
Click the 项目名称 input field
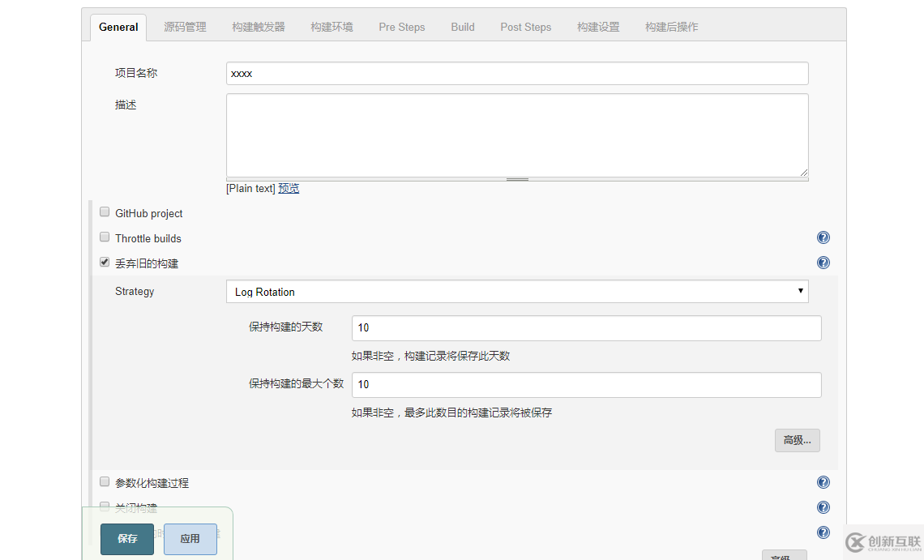(x=516, y=73)
